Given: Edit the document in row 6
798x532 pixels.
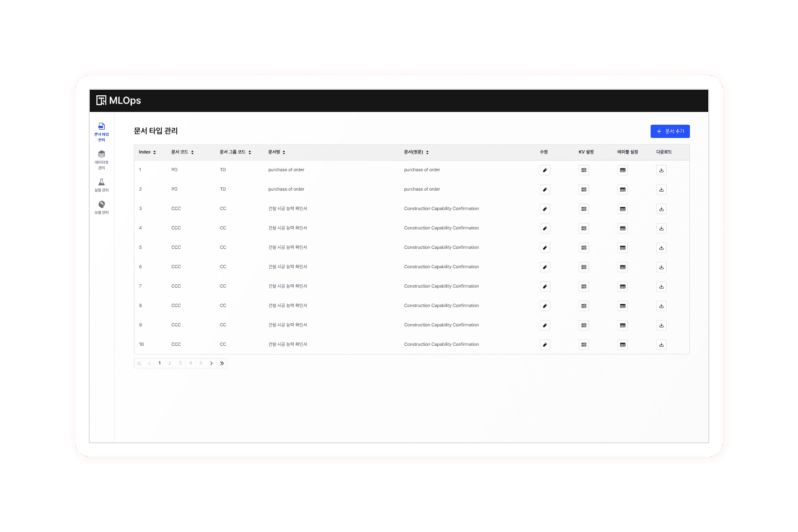Looking at the screenshot, I should 545,267.
